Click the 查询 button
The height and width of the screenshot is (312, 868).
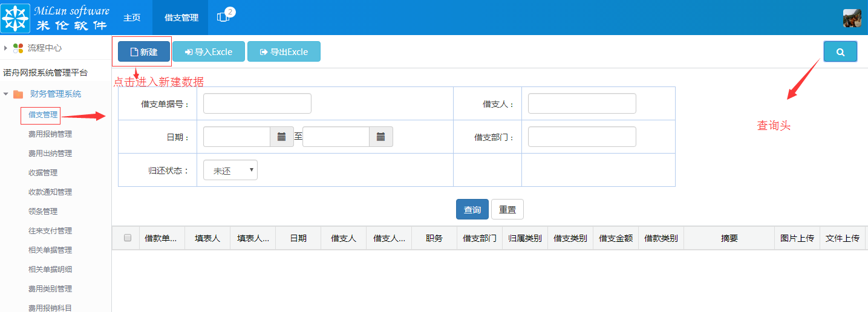tap(472, 210)
